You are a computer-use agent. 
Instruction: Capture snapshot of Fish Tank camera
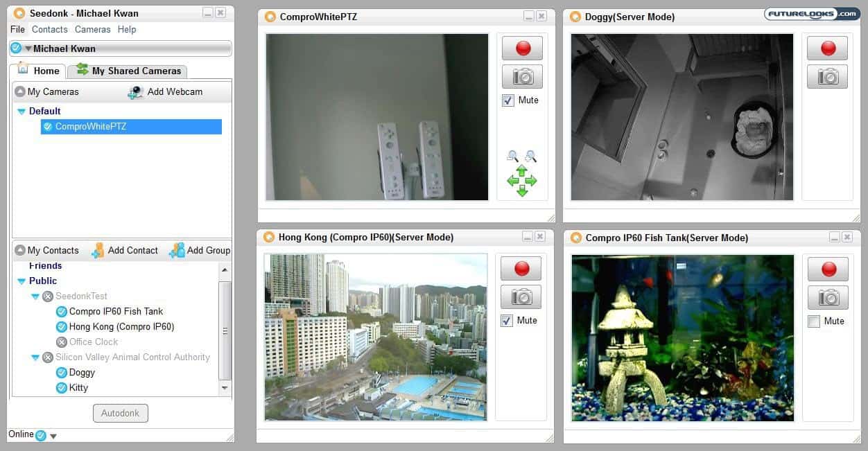click(x=826, y=297)
